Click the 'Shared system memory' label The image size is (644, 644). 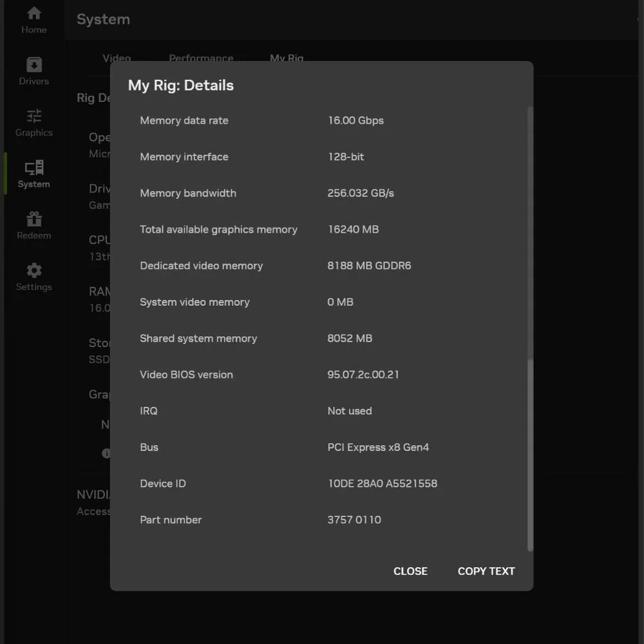(x=198, y=338)
